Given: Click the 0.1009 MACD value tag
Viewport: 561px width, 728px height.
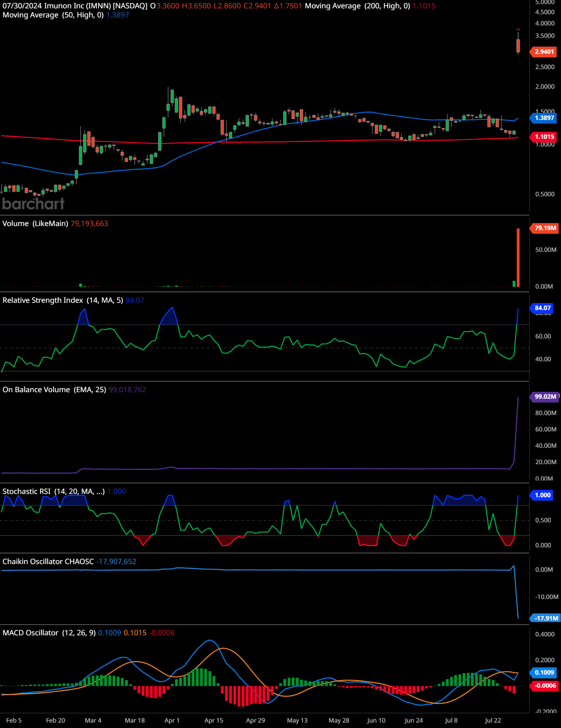Looking at the screenshot, I should pyautogui.click(x=544, y=672).
